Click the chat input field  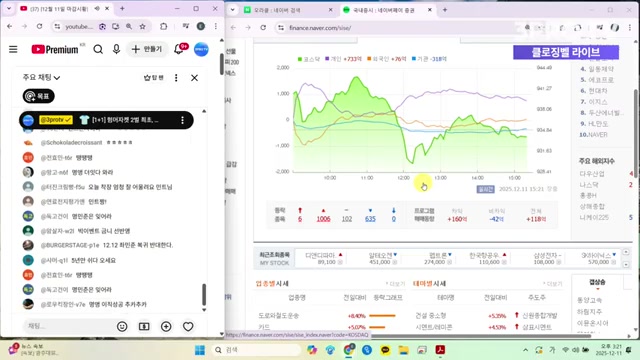click(69, 326)
